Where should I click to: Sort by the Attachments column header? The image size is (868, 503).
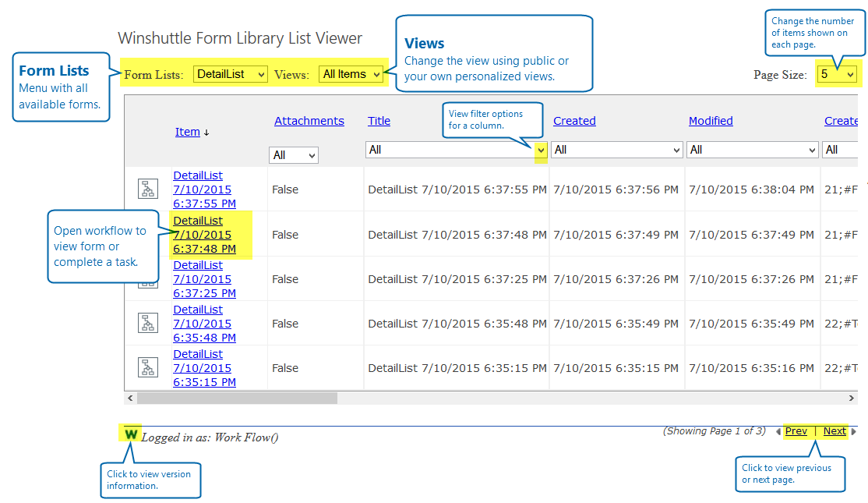point(309,121)
